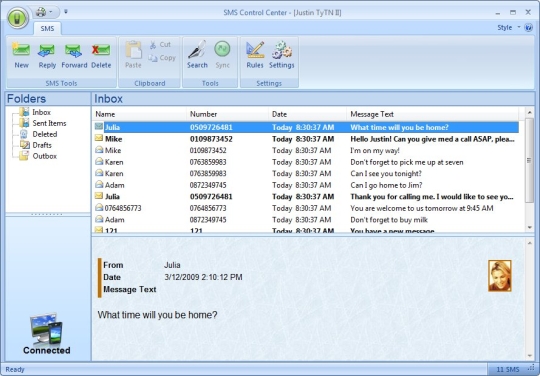Sort by the Date column header

[307, 114]
